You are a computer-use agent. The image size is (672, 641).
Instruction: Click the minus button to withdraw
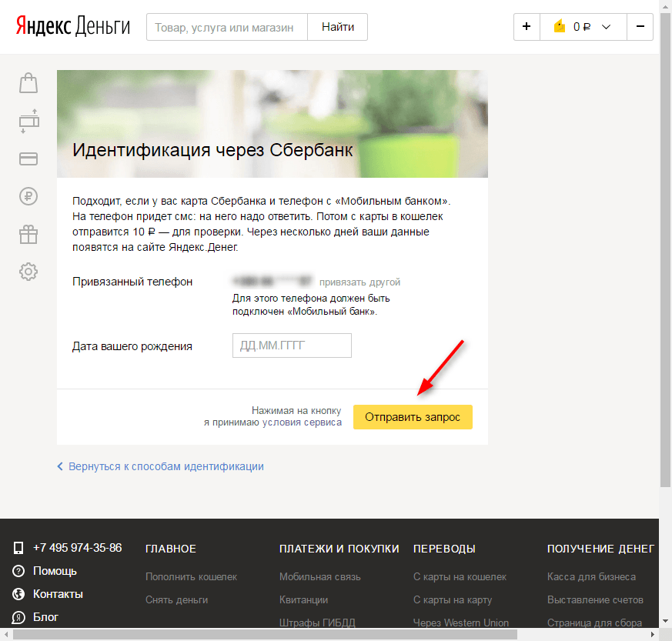click(x=640, y=27)
